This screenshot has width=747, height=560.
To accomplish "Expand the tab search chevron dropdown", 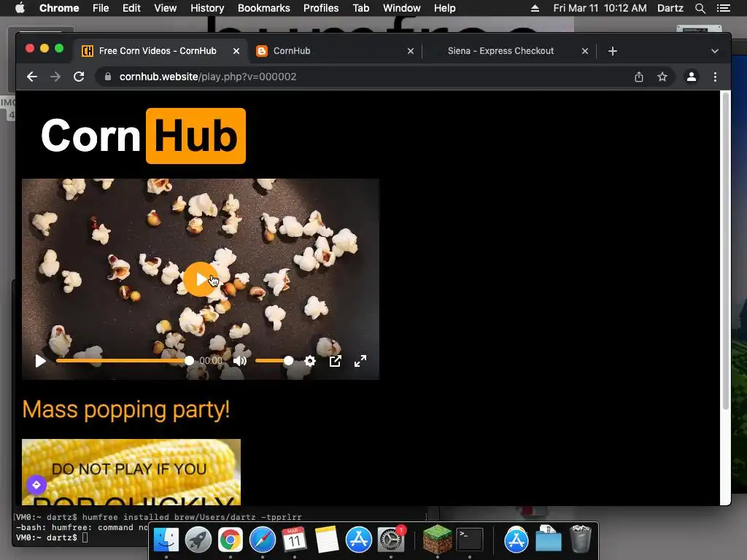I will (x=715, y=51).
